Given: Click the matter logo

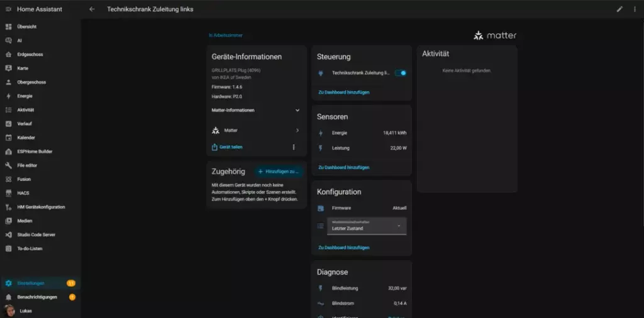Looking at the screenshot, I should pyautogui.click(x=495, y=36).
